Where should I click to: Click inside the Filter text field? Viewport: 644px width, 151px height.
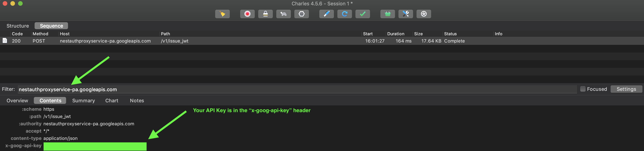(x=297, y=89)
